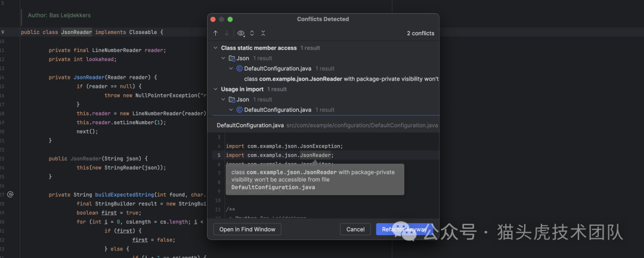The width and height of the screenshot is (644, 258).
Task: Click the Json folder icon under Usage in import
Action: (231, 100)
